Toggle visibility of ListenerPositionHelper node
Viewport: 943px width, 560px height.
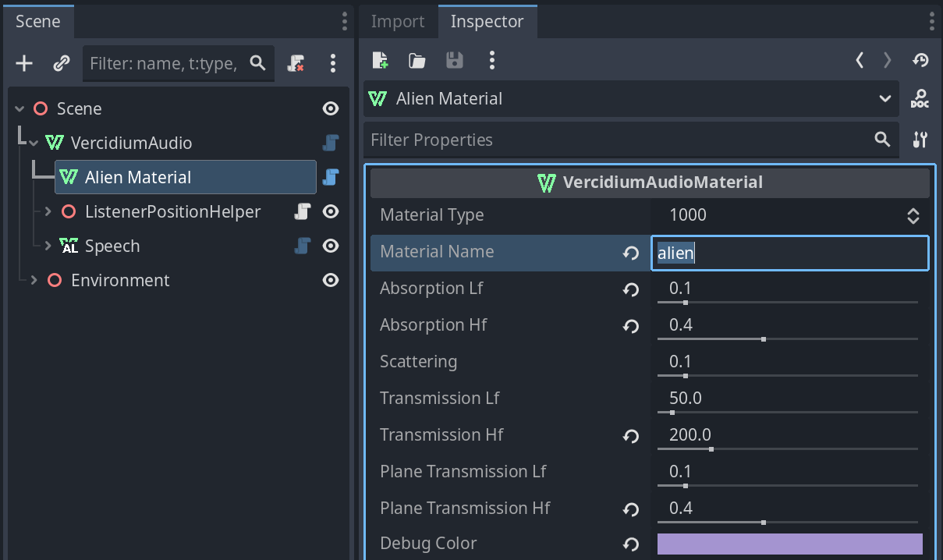click(331, 211)
